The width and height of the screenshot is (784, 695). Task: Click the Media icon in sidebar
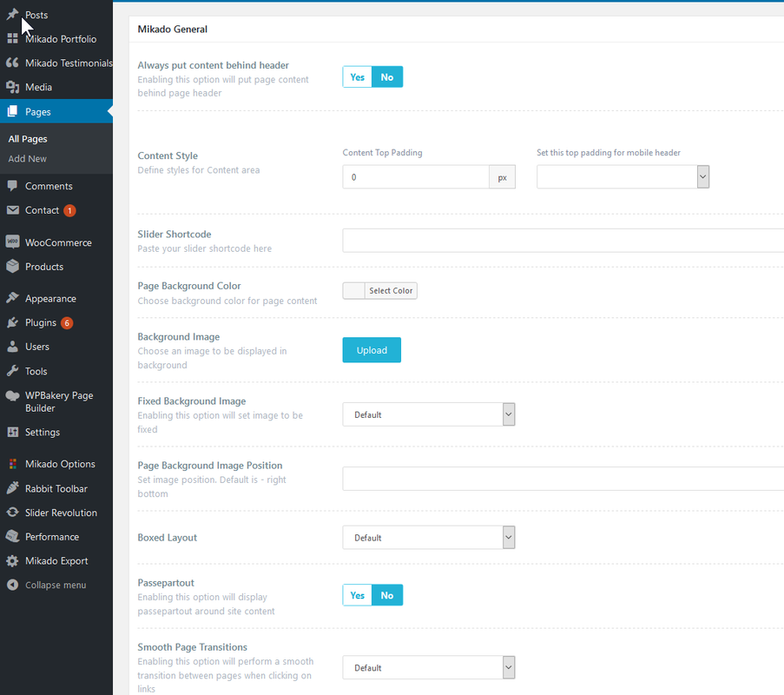point(12,87)
